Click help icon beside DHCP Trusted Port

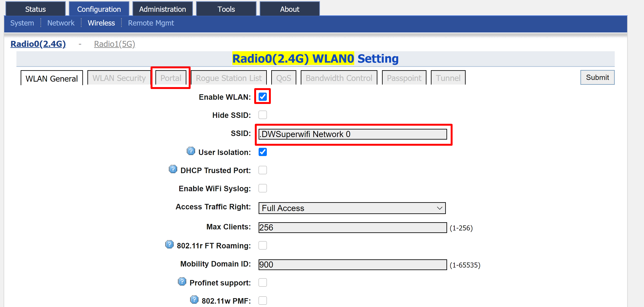(173, 169)
